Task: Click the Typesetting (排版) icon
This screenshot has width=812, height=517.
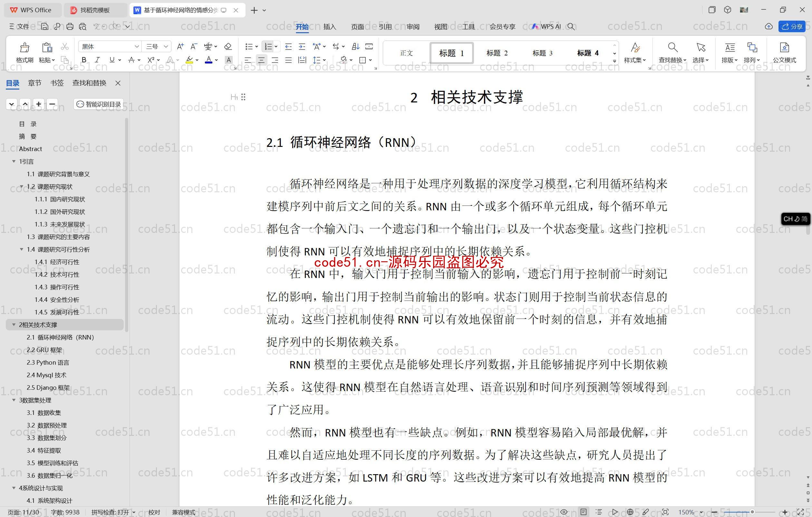Action: pos(730,47)
